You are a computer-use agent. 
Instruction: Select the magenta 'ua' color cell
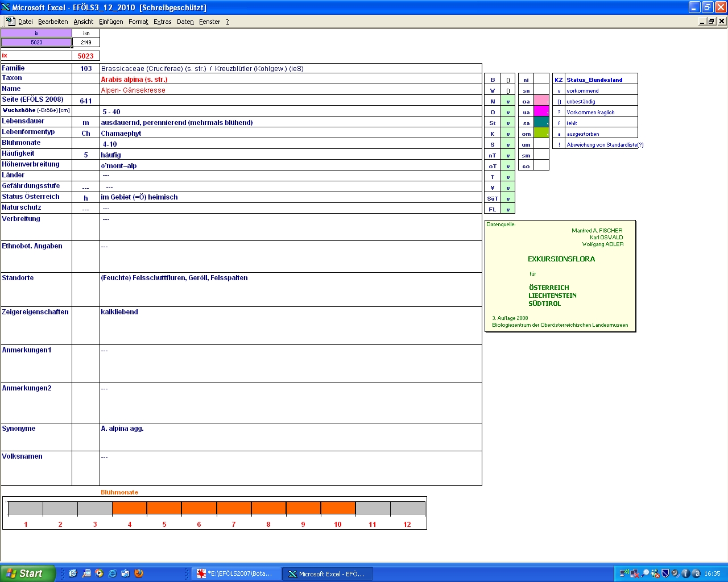click(x=541, y=112)
